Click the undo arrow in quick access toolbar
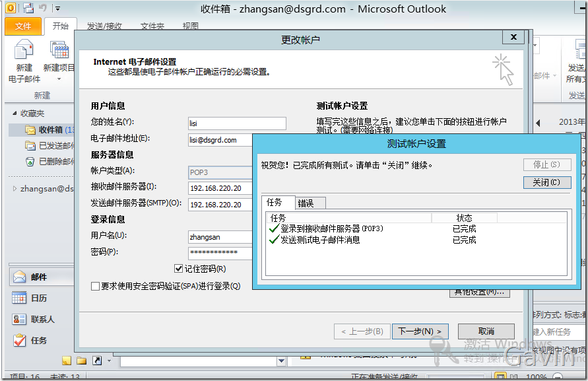This screenshot has height=381, width=588. click(43, 8)
